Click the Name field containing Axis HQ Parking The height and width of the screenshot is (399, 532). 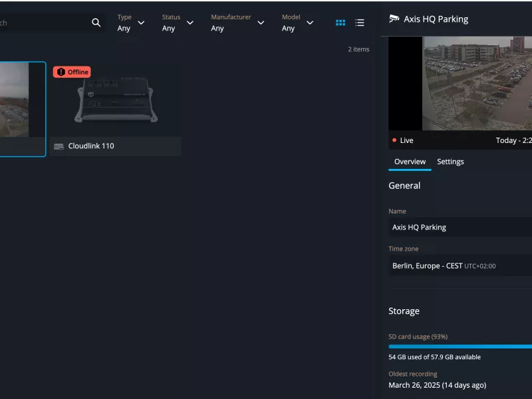click(x=459, y=227)
